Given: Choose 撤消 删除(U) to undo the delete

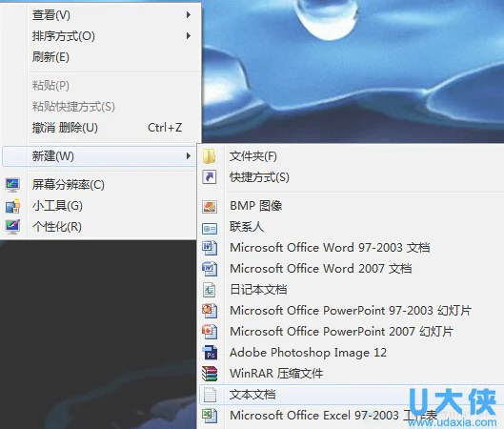Looking at the screenshot, I should point(102,128).
